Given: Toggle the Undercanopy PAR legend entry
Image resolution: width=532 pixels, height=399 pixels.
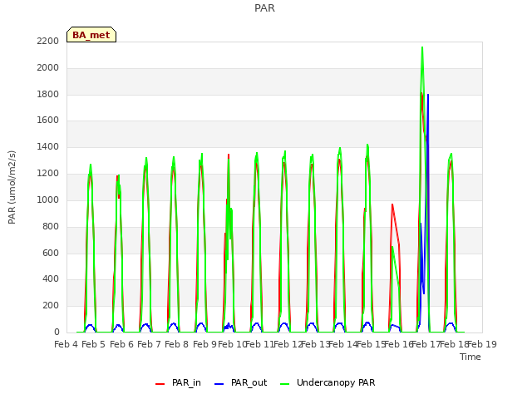Looking at the screenshot, I should coord(328,382).
